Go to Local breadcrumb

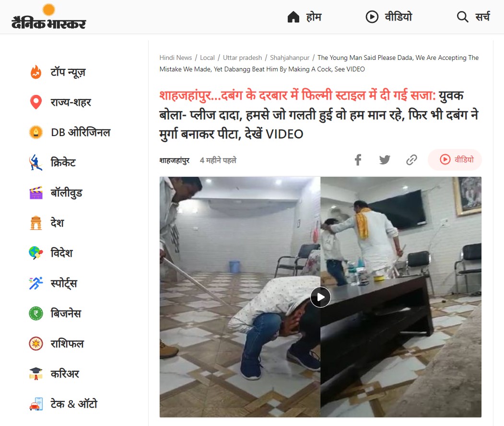(x=207, y=58)
